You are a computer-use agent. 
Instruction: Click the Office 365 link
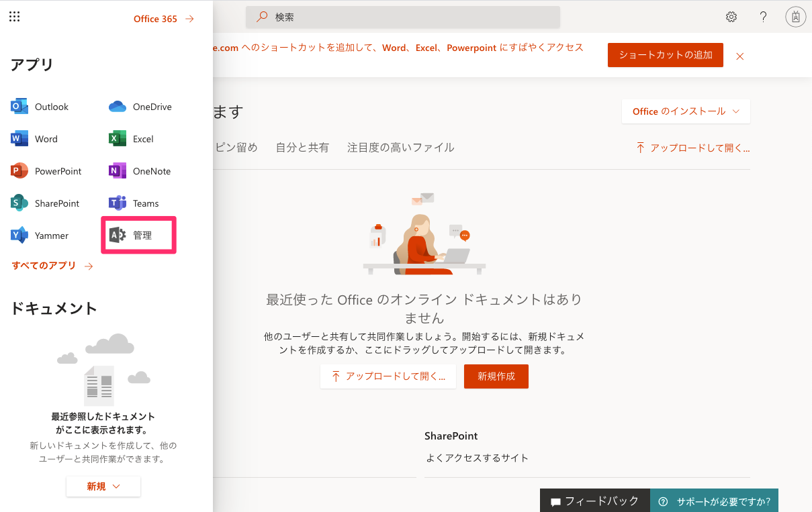click(164, 19)
